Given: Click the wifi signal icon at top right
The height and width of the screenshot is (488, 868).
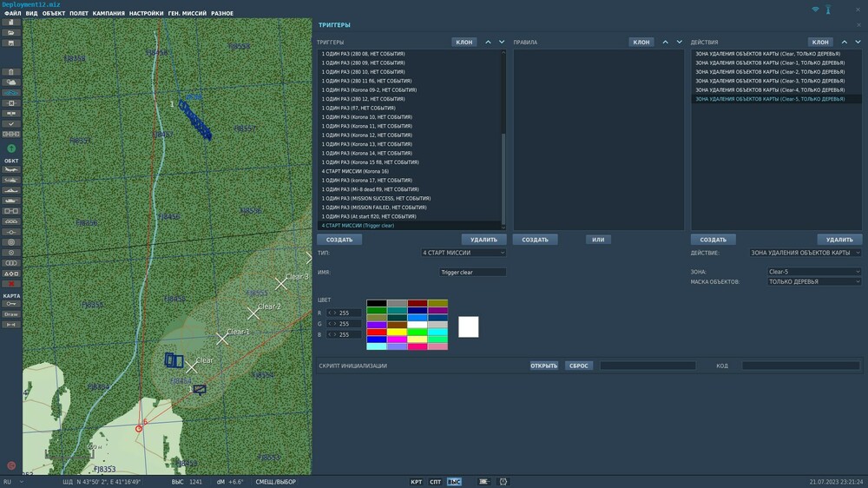Looking at the screenshot, I should pyautogui.click(x=815, y=10).
